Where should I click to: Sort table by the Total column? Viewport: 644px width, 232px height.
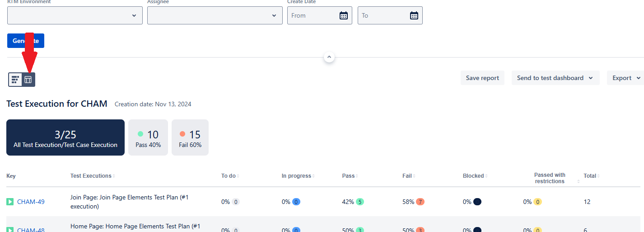point(592,176)
